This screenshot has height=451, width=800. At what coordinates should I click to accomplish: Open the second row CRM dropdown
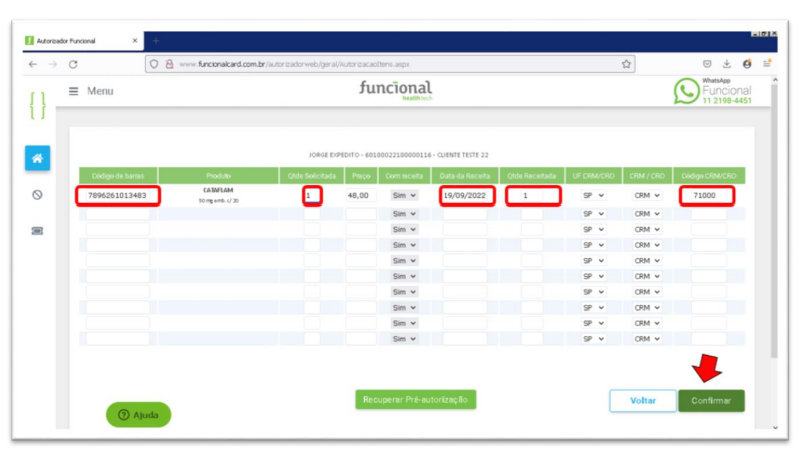[647, 214]
